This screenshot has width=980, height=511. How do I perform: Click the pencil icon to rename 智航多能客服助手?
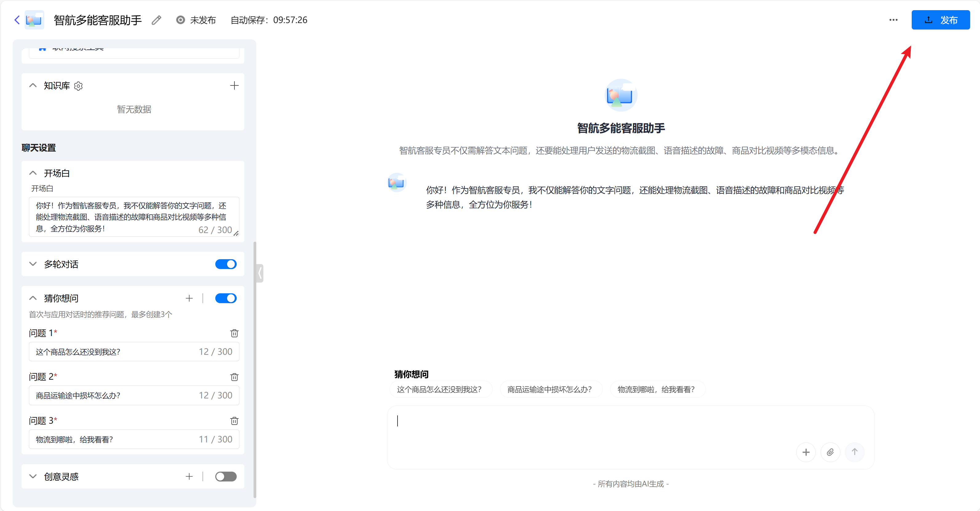tap(156, 20)
